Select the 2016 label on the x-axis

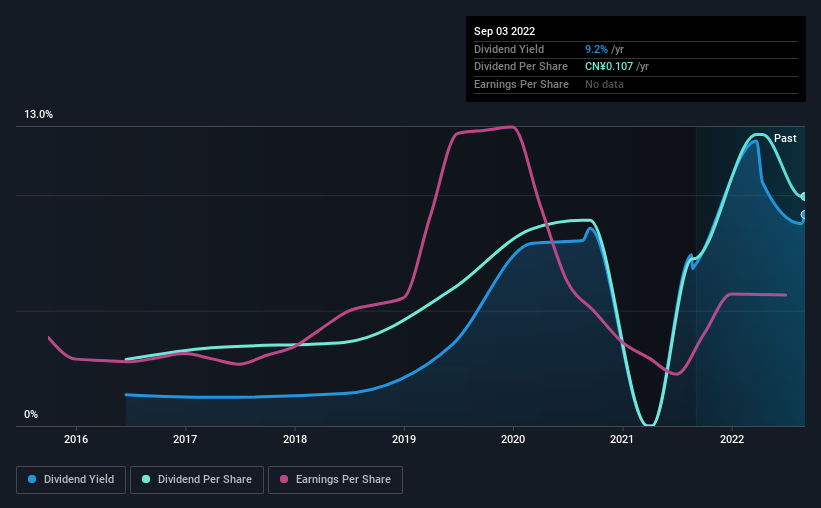coord(76,439)
